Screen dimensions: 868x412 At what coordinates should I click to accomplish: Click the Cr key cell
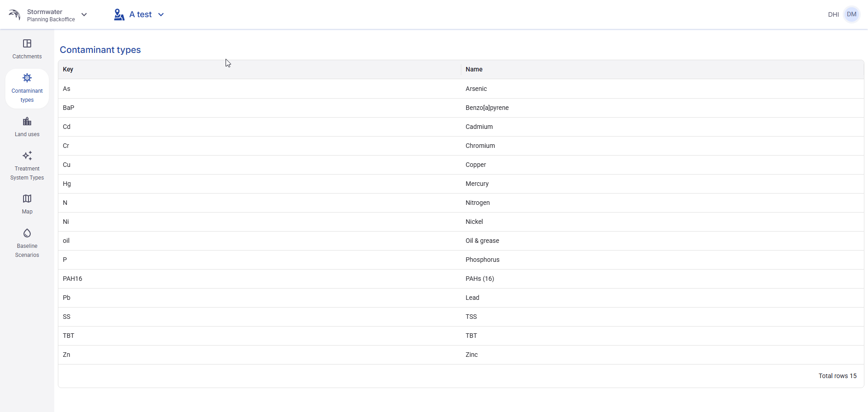click(x=259, y=146)
